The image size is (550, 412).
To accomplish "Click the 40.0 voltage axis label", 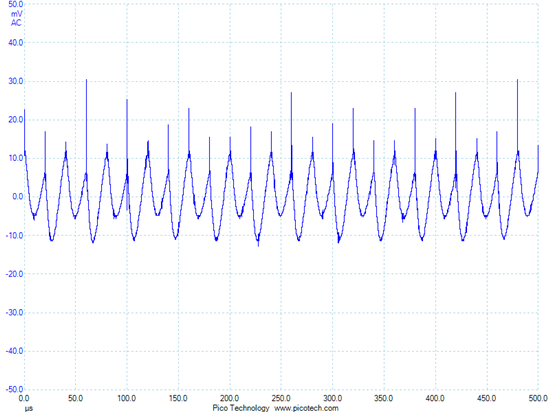I will coord(15,42).
